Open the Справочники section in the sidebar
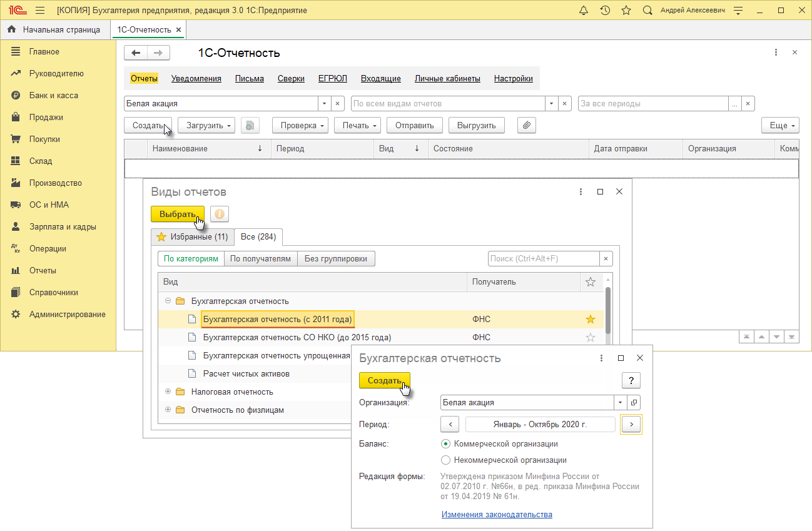 (54, 292)
